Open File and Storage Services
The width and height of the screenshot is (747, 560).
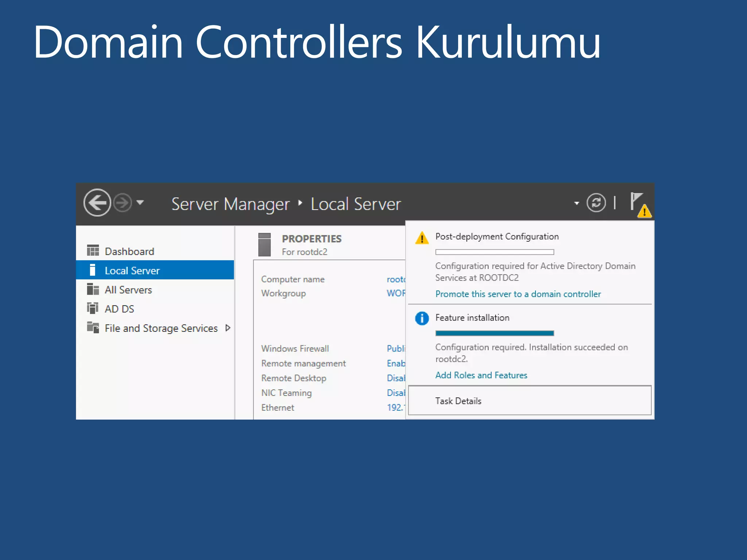pyautogui.click(x=161, y=328)
